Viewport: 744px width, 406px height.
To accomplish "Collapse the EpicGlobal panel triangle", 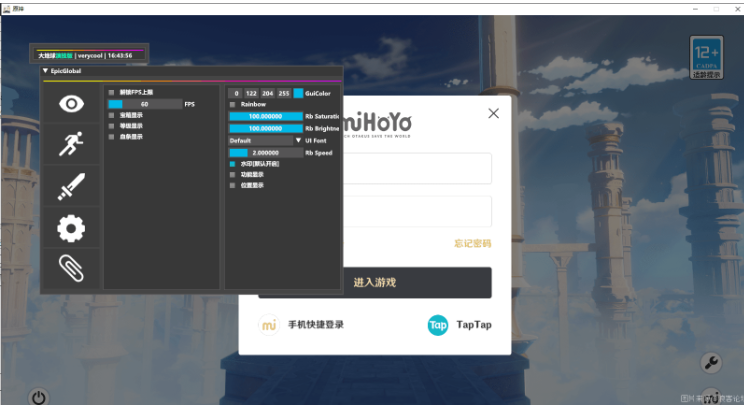I will click(x=45, y=71).
